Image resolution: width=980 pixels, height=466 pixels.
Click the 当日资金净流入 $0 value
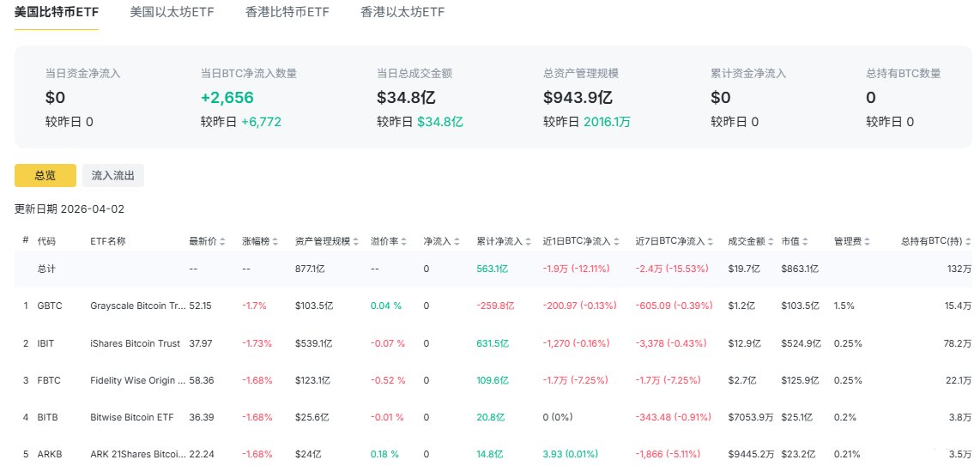[55, 98]
